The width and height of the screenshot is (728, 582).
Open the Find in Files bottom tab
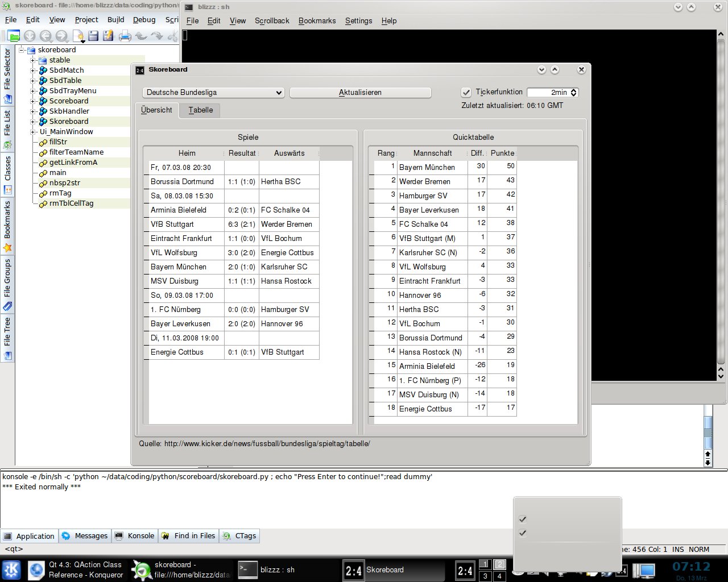pyautogui.click(x=188, y=535)
